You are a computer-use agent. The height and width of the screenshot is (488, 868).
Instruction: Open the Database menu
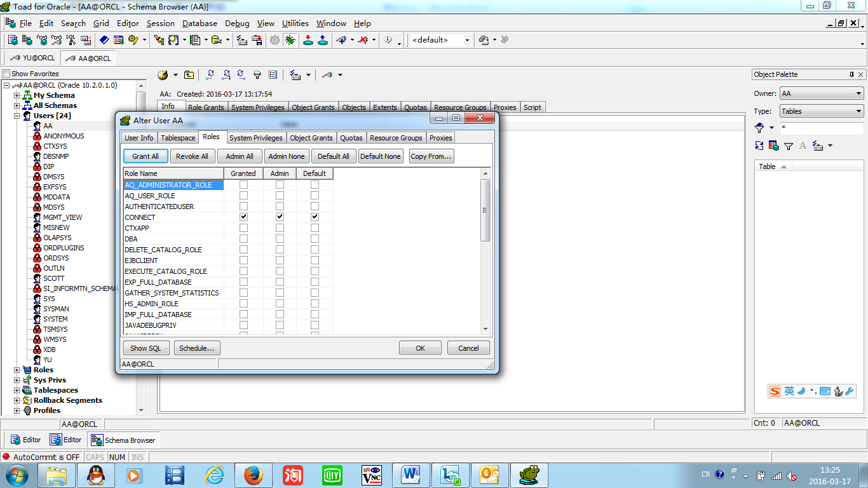click(200, 24)
